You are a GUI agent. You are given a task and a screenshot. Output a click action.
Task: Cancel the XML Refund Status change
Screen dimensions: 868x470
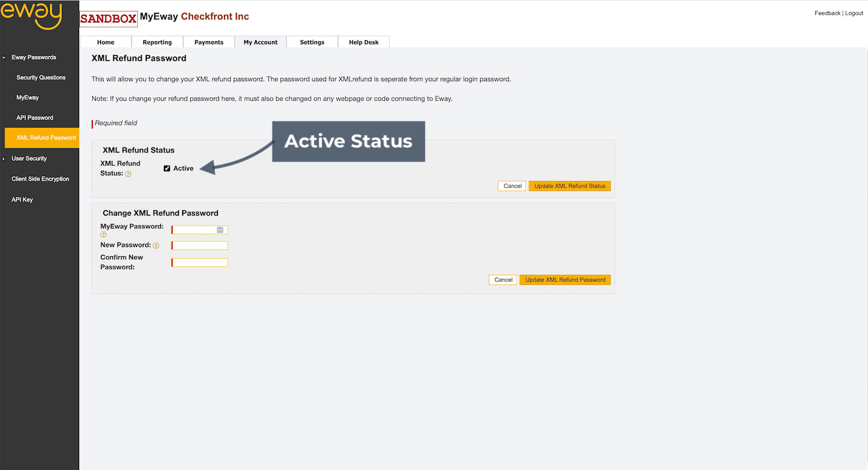[x=512, y=186]
